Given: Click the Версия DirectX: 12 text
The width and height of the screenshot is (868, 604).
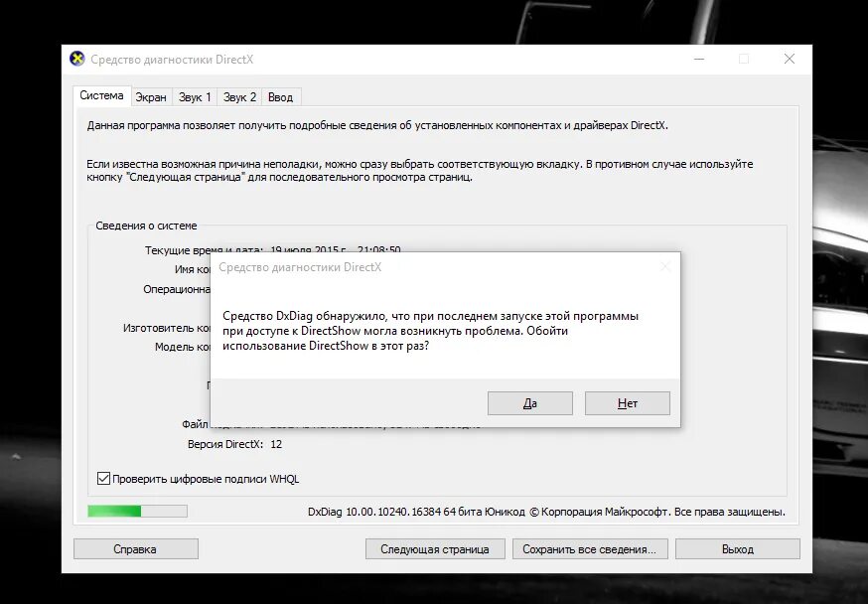Looking at the screenshot, I should (x=234, y=444).
